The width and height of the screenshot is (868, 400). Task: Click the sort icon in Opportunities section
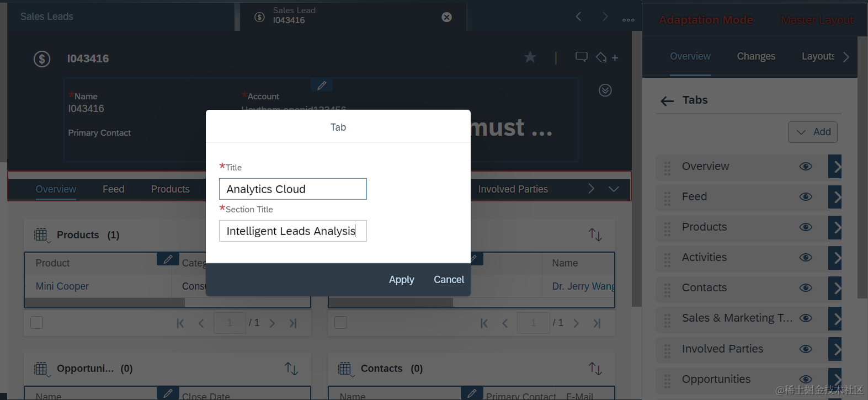pyautogui.click(x=291, y=369)
